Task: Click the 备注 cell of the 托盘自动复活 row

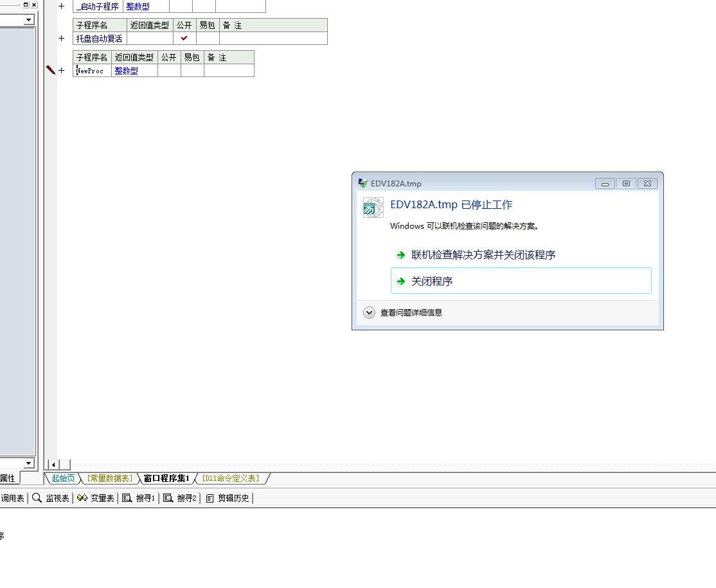Action: coord(273,39)
